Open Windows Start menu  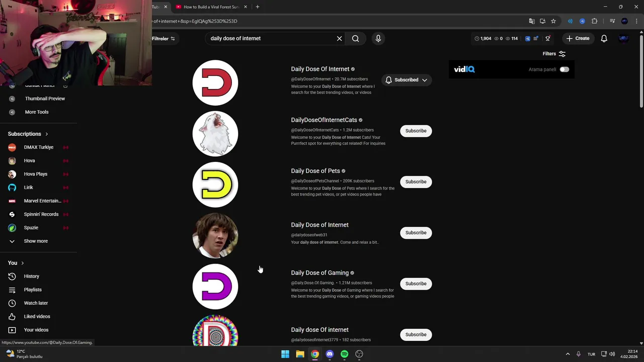[285, 354]
